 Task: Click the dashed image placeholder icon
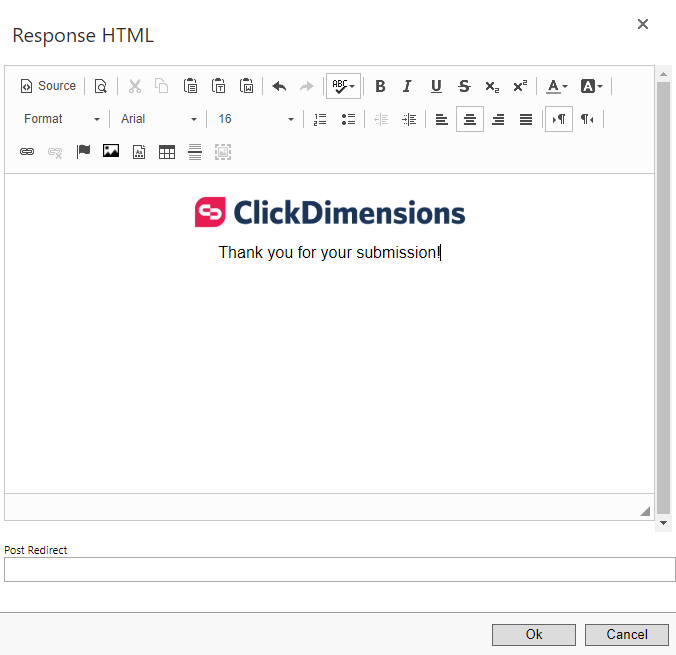(x=223, y=152)
